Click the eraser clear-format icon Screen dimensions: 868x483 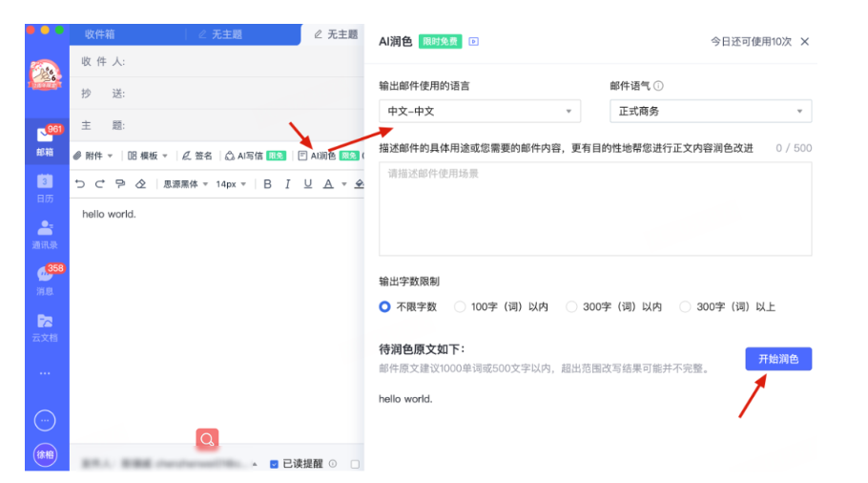pos(140,184)
